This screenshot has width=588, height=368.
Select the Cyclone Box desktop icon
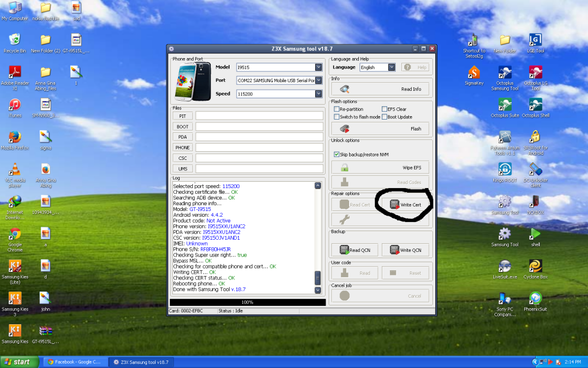click(536, 269)
